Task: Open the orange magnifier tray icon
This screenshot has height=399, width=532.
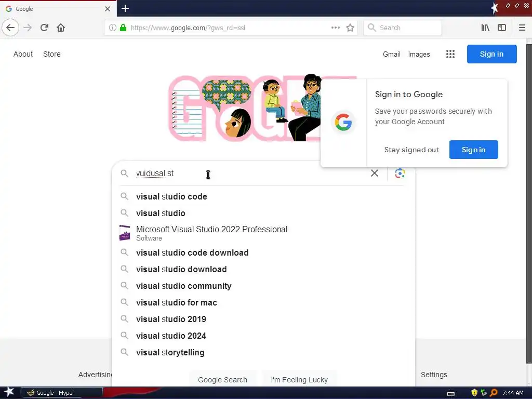Action: pyautogui.click(x=494, y=393)
